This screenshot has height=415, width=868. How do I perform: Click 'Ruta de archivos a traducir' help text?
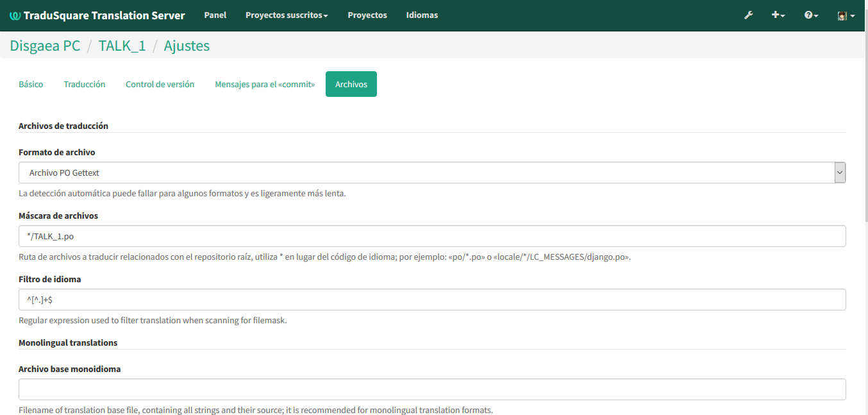coord(324,257)
